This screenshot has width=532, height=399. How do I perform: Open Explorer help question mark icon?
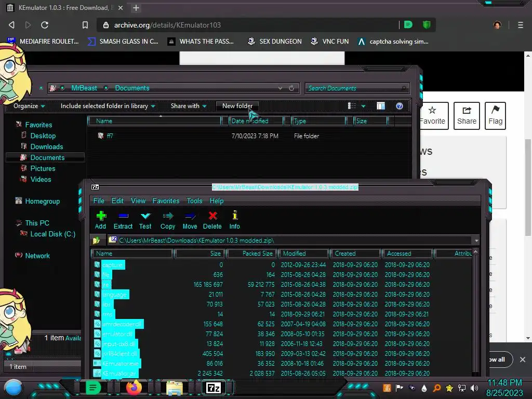(x=400, y=106)
